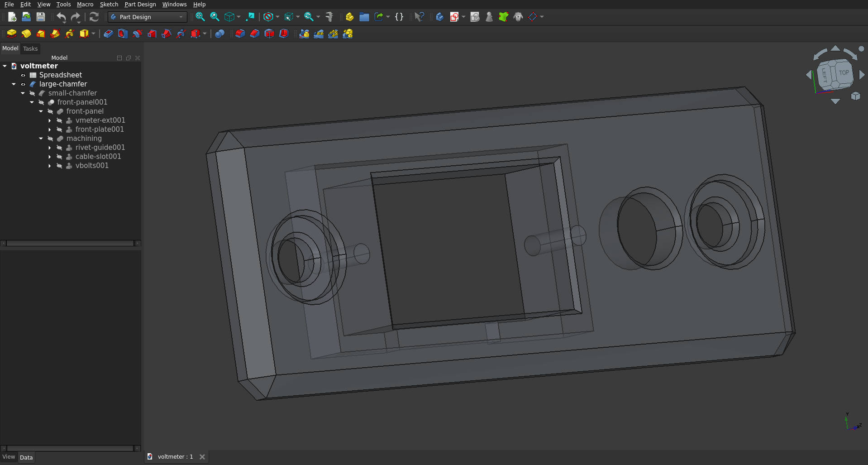
Task: Click the Boolean operation icon
Action: (219, 34)
